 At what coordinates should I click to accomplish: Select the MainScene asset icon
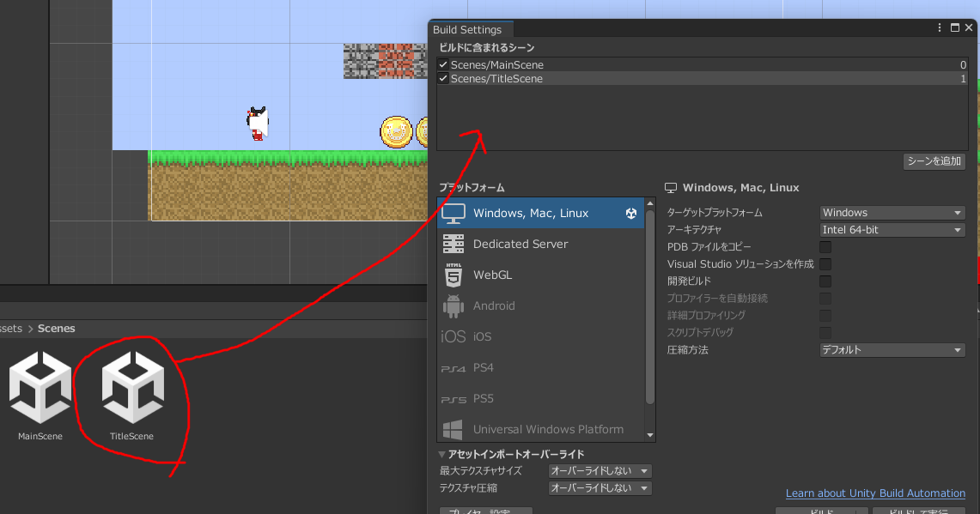pyautogui.click(x=40, y=387)
